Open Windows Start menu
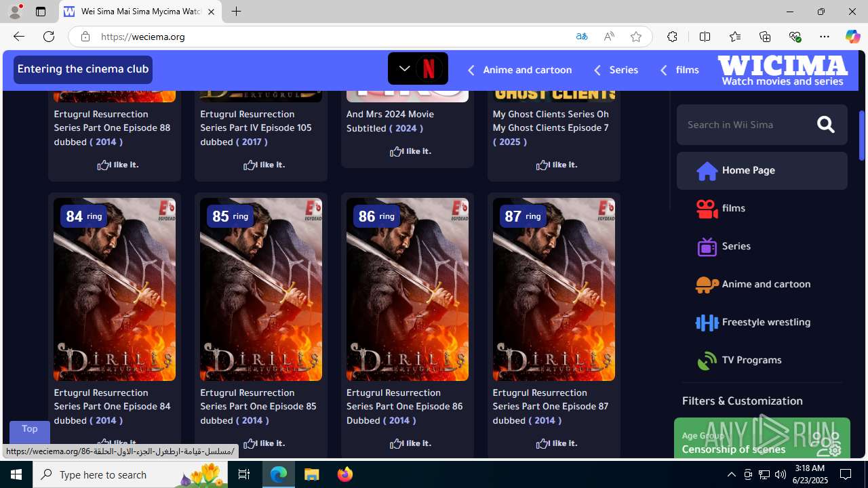Screen dimensions: 868x488 tap(16, 474)
